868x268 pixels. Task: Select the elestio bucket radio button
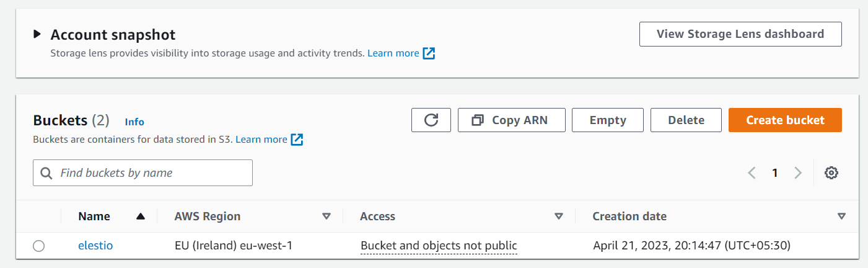point(38,246)
